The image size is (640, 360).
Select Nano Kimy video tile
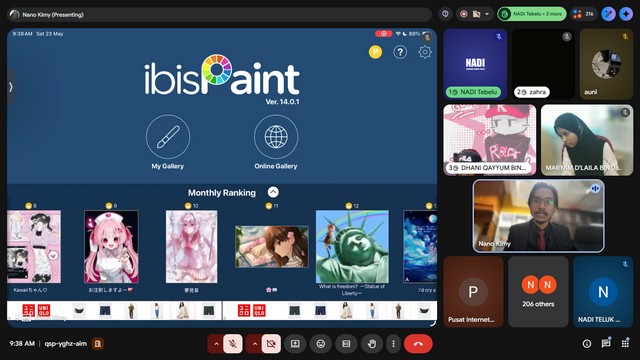538,216
